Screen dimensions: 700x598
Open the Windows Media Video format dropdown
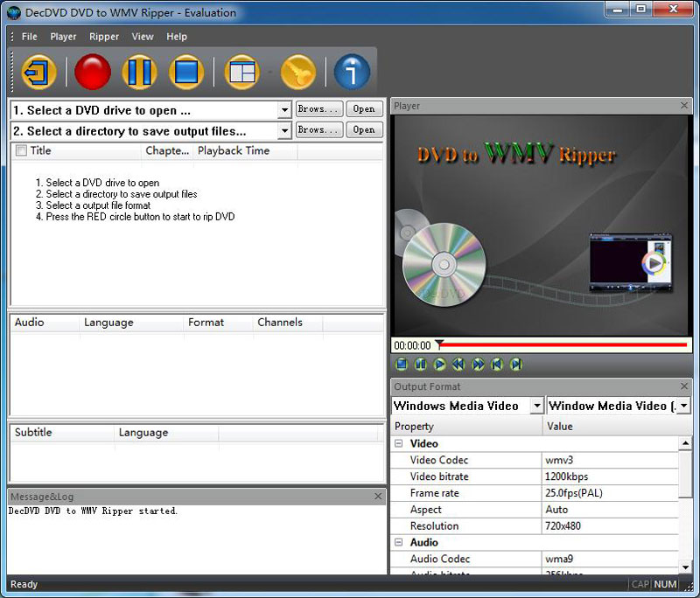pos(537,406)
